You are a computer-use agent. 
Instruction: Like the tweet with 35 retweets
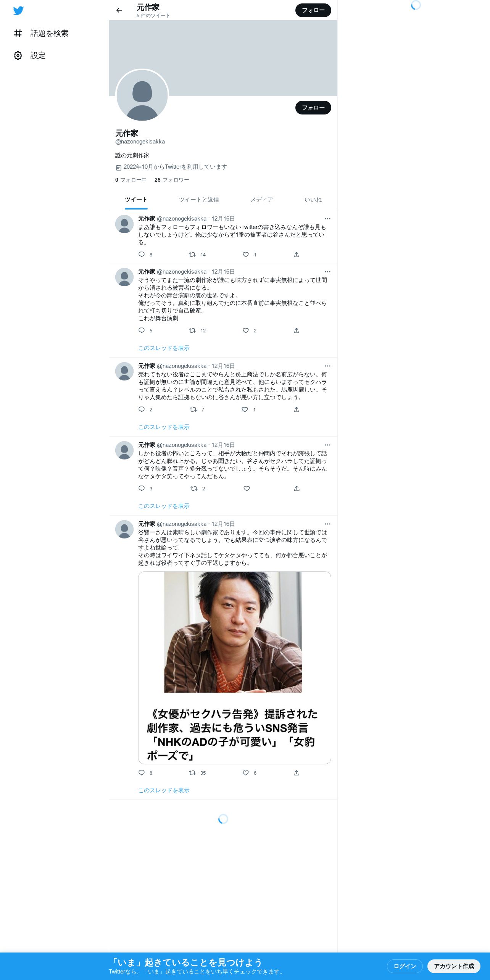tap(246, 773)
